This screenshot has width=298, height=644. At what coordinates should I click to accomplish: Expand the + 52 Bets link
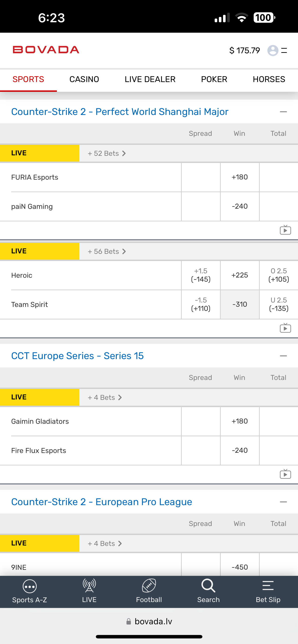[107, 153]
